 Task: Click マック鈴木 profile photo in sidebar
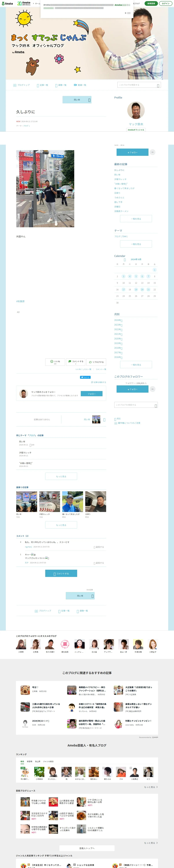136,110
